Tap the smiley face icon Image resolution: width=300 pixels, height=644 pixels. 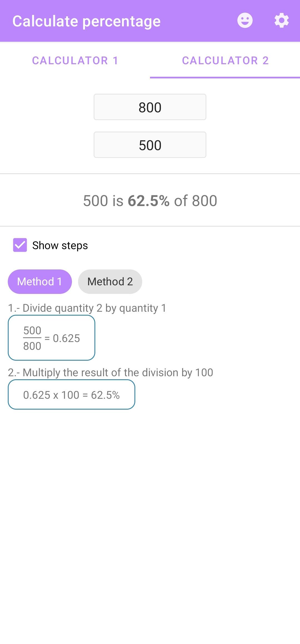coord(245,21)
